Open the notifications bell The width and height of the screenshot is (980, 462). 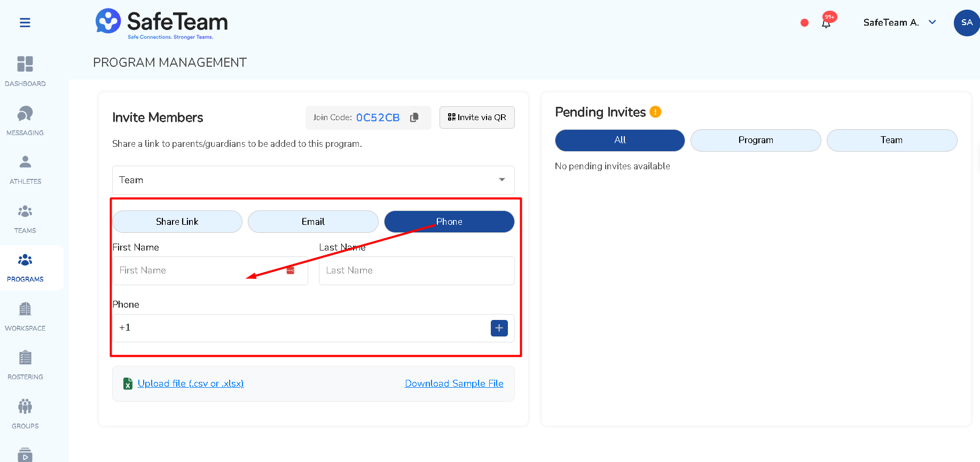[826, 23]
